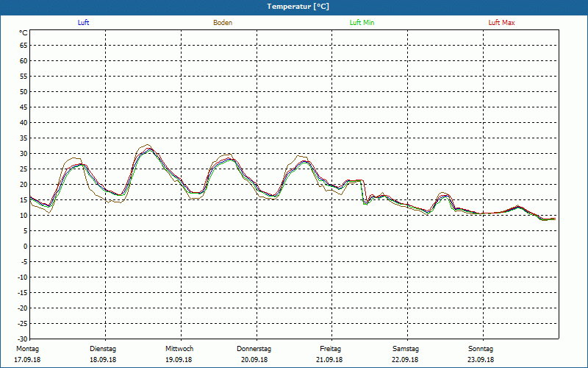
Task: Click the 50 value on temperature axis
Action: coord(24,91)
